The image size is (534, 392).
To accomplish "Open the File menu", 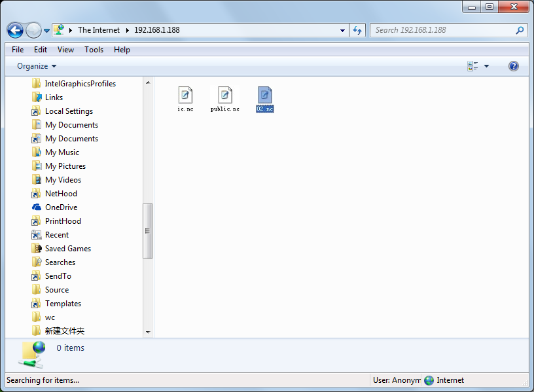I will 18,50.
